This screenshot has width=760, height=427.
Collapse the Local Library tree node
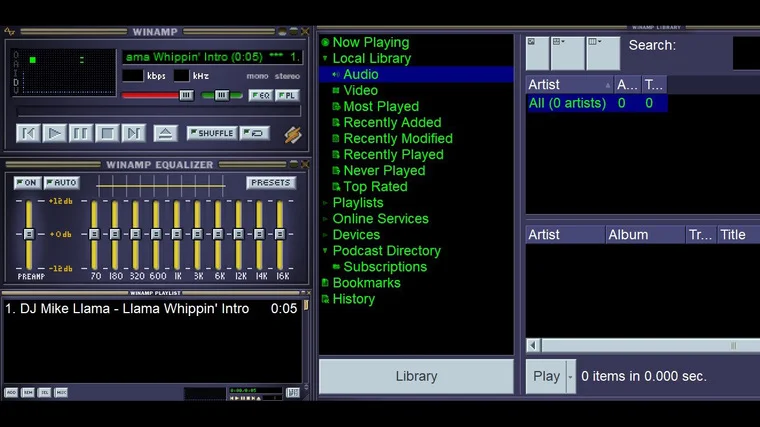(325, 59)
